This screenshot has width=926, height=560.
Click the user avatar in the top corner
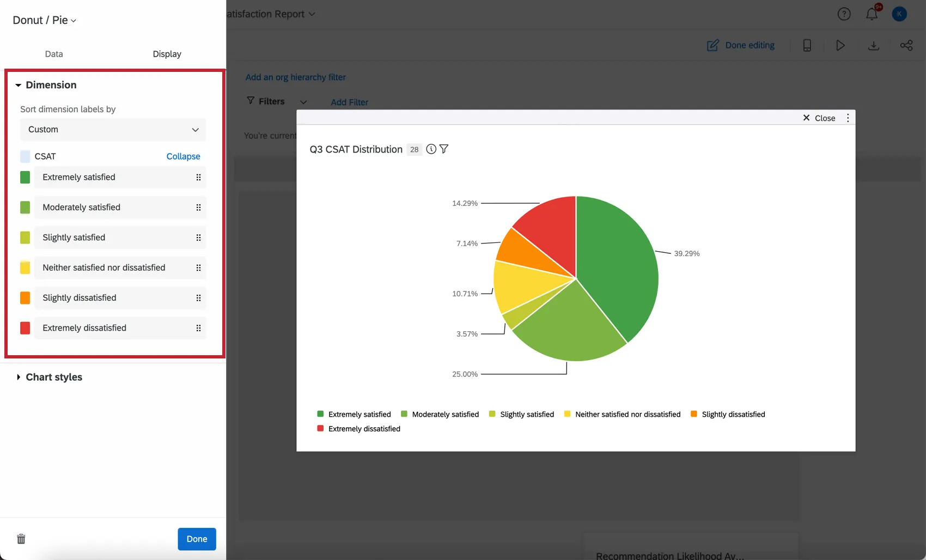(899, 14)
